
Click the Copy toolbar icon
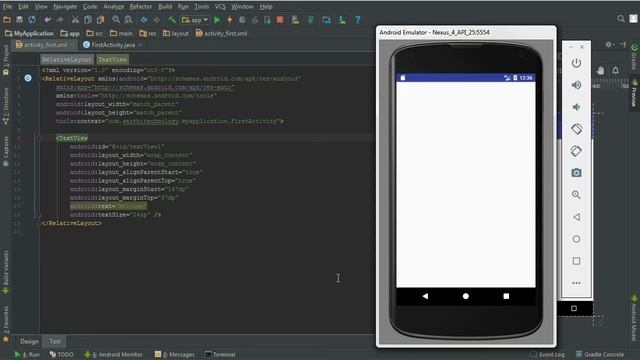pyautogui.click(x=88, y=20)
